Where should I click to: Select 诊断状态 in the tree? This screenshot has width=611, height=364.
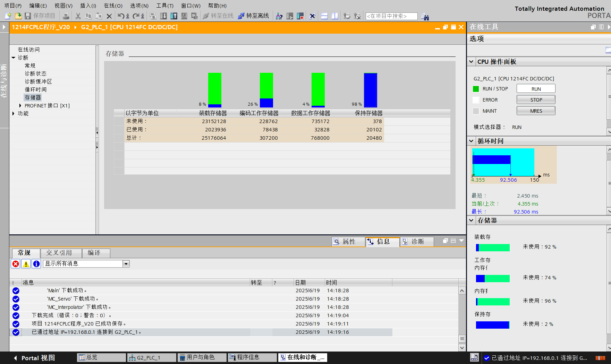[35, 73]
